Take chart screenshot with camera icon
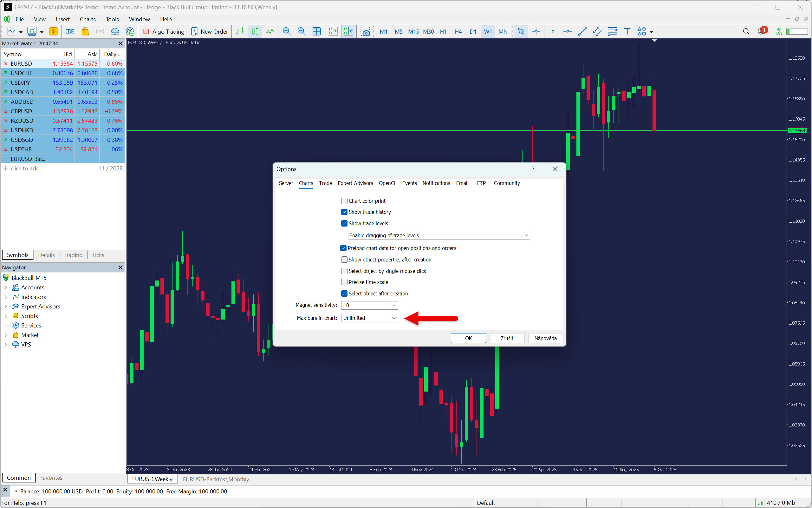The image size is (812, 508). (365, 32)
